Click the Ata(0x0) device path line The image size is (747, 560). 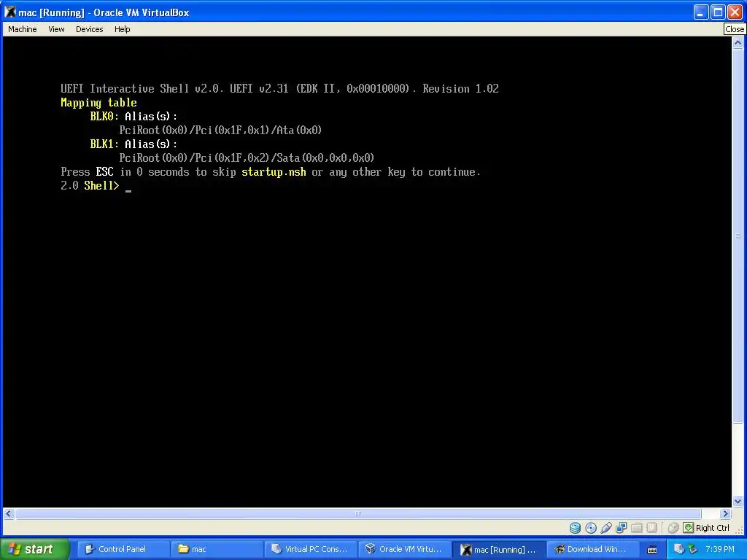pyautogui.click(x=220, y=130)
